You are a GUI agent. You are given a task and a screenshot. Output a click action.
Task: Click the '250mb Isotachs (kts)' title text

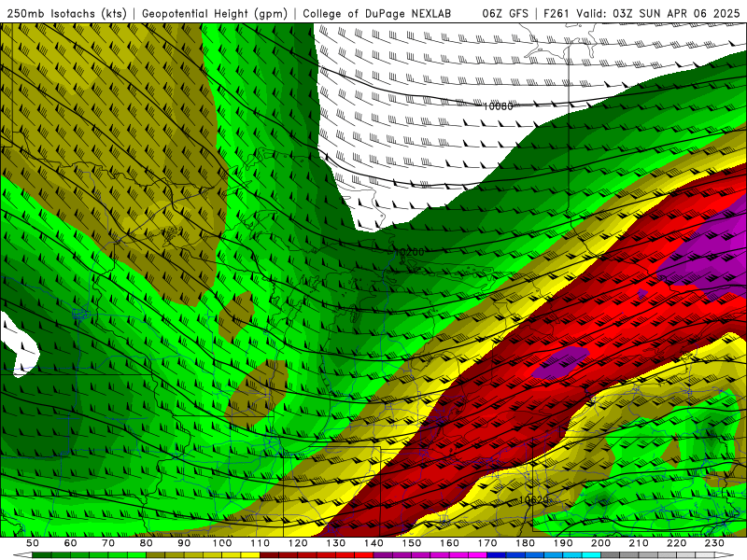[x=66, y=14]
